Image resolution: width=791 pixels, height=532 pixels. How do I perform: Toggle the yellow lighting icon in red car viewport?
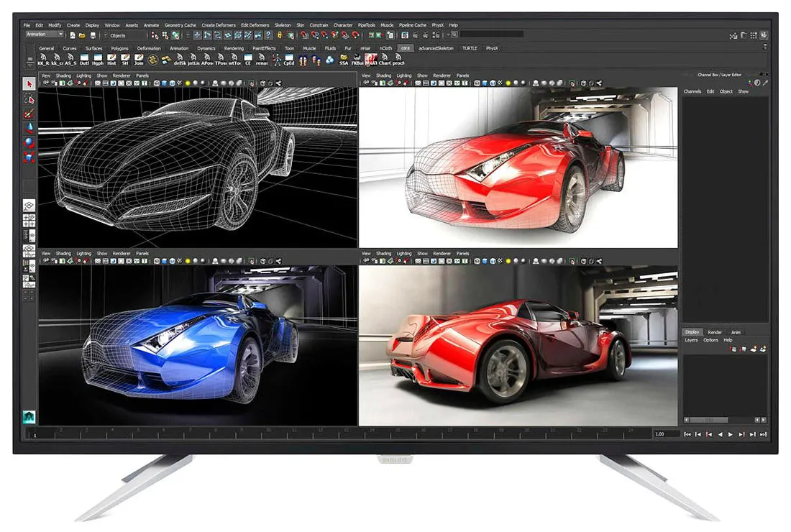click(x=508, y=83)
